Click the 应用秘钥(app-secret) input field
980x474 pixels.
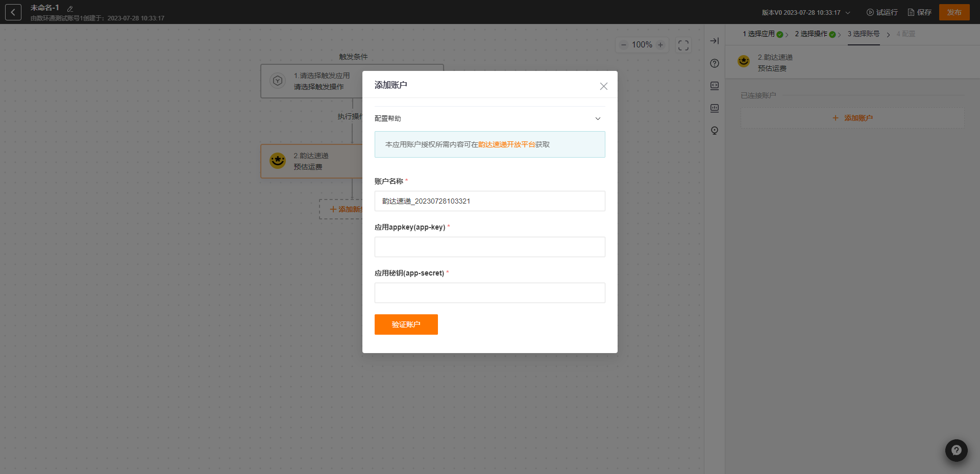click(490, 293)
